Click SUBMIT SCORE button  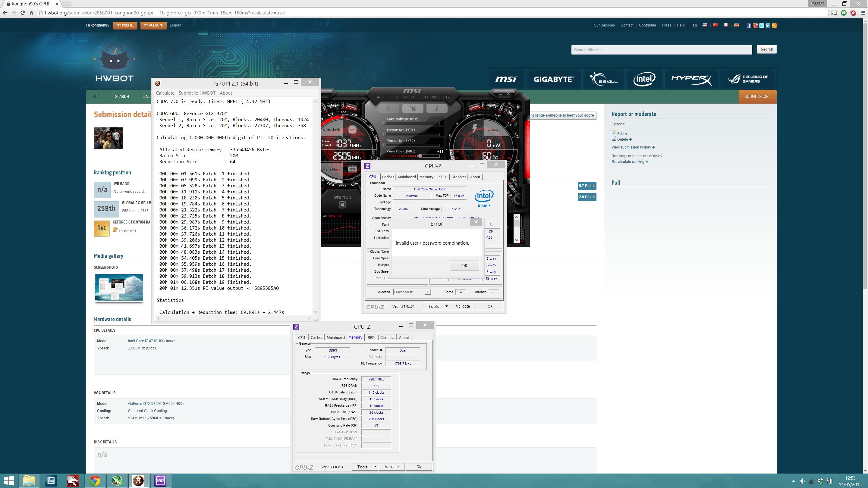(x=757, y=96)
